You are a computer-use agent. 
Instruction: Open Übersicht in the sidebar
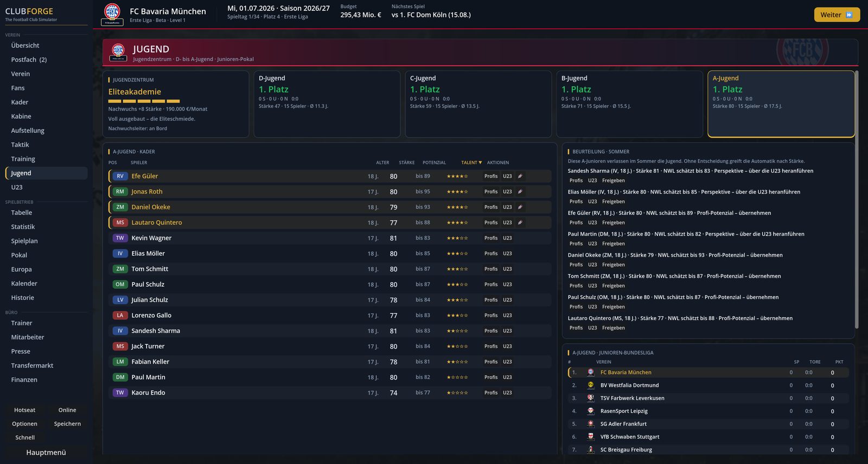(47, 46)
